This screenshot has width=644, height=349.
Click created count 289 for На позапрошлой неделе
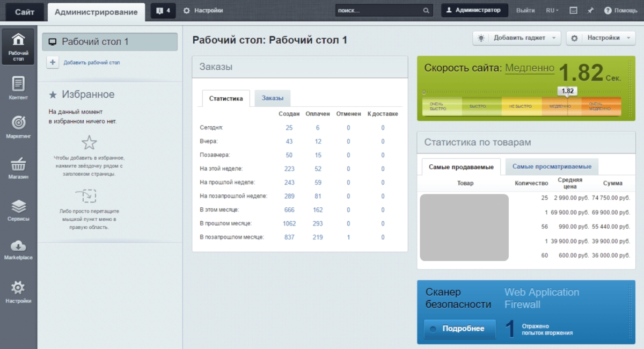point(289,196)
